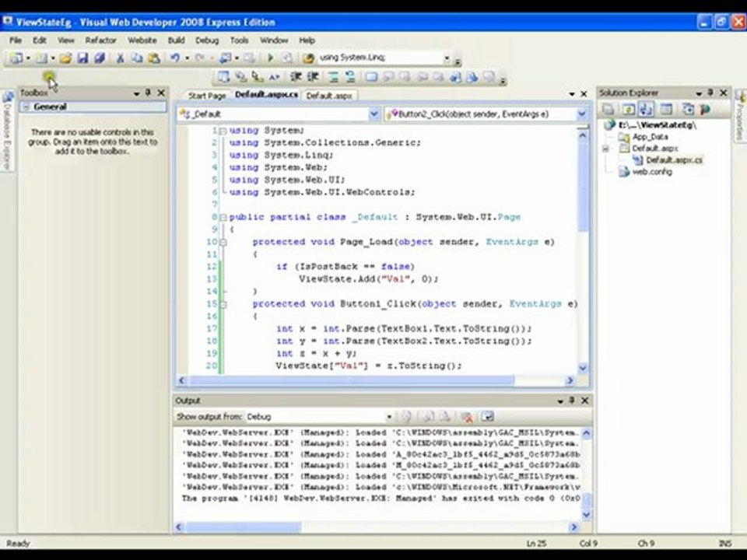Toggle auto-hide pin on Solution Explorer
The image size is (747, 560).
coord(710,93)
